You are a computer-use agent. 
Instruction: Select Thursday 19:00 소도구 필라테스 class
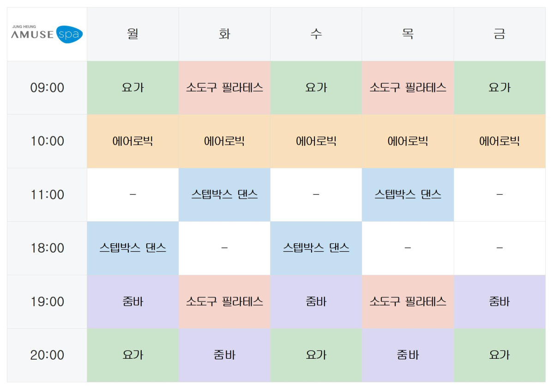(x=408, y=302)
